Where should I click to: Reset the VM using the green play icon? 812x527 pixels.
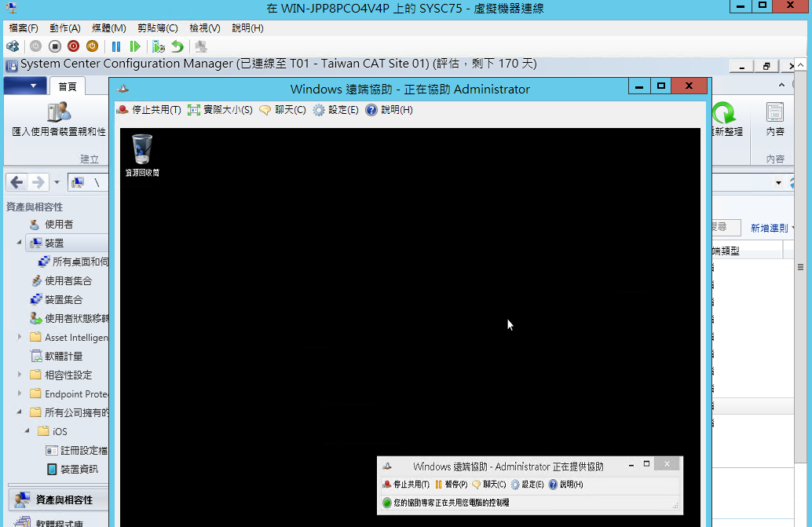(134, 46)
